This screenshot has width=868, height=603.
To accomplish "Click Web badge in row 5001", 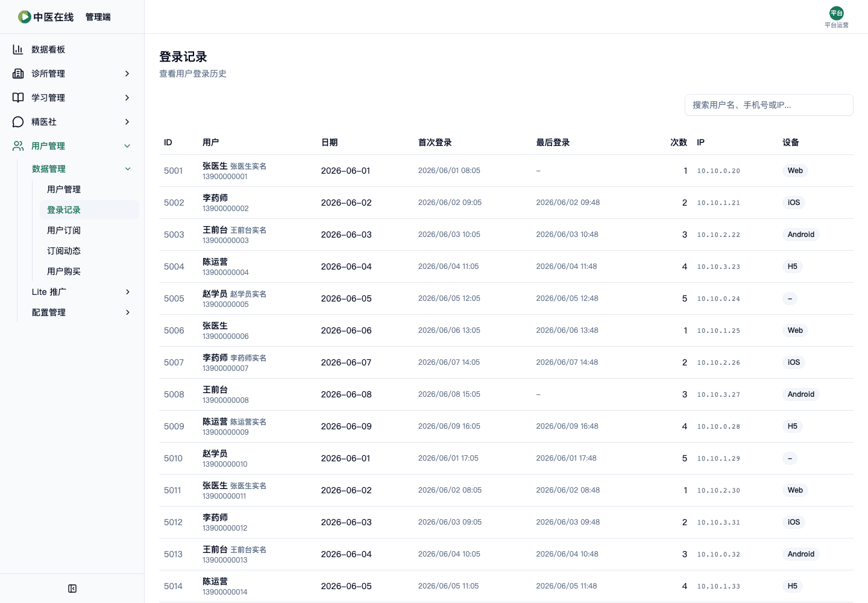I will point(795,171).
